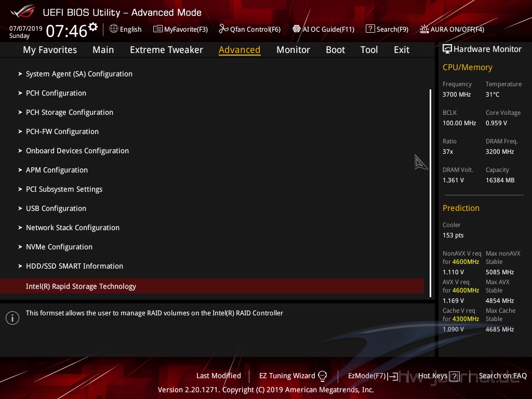
Task: Switch to the Monitor tab
Action: click(x=293, y=50)
